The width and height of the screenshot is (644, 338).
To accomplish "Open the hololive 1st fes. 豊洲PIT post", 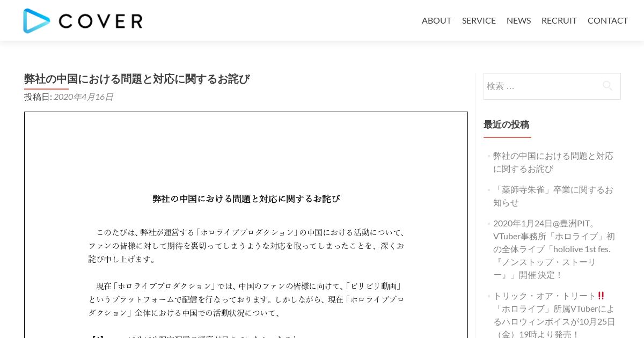I will tap(554, 249).
